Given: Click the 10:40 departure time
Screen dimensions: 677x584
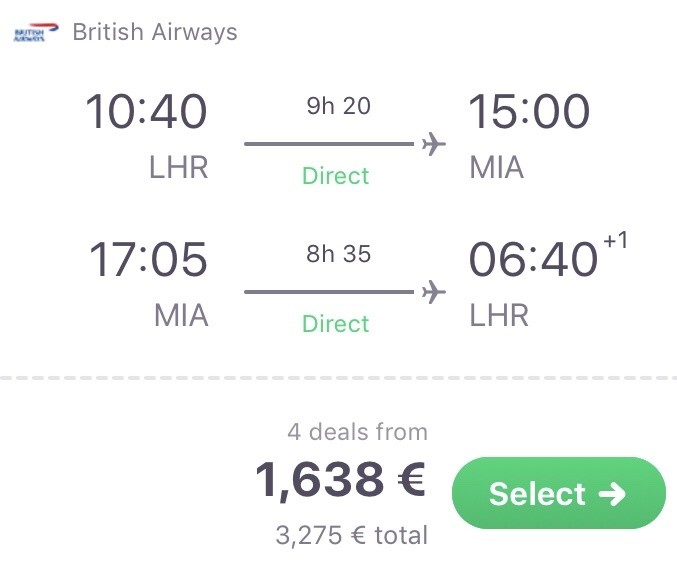Looking at the screenshot, I should [x=147, y=112].
